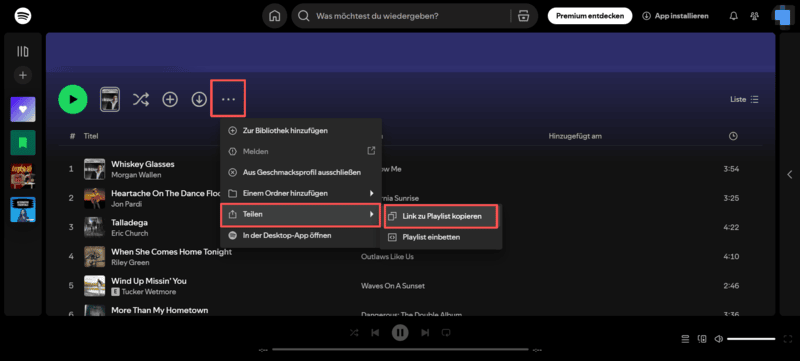Open the queue icon
Screen dimensions: 800x361
[x=686, y=339]
